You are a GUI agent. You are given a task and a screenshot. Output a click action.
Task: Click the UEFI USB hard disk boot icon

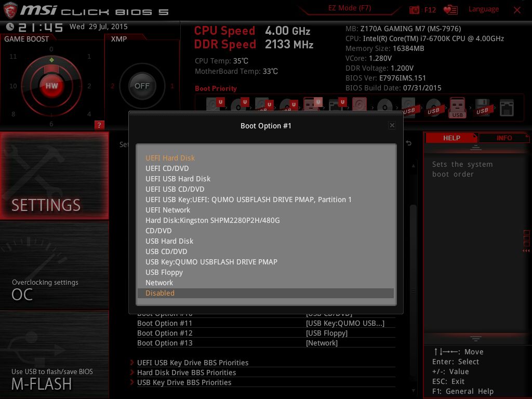pos(264,104)
